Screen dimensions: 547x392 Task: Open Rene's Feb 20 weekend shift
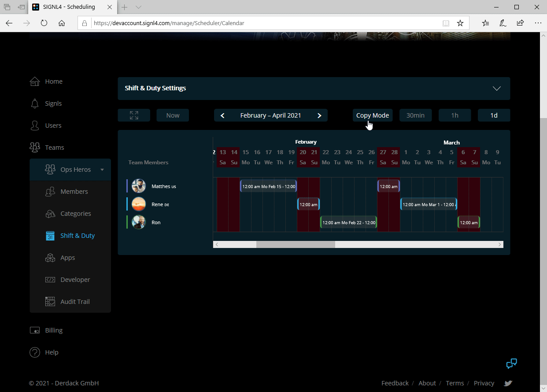tap(308, 204)
